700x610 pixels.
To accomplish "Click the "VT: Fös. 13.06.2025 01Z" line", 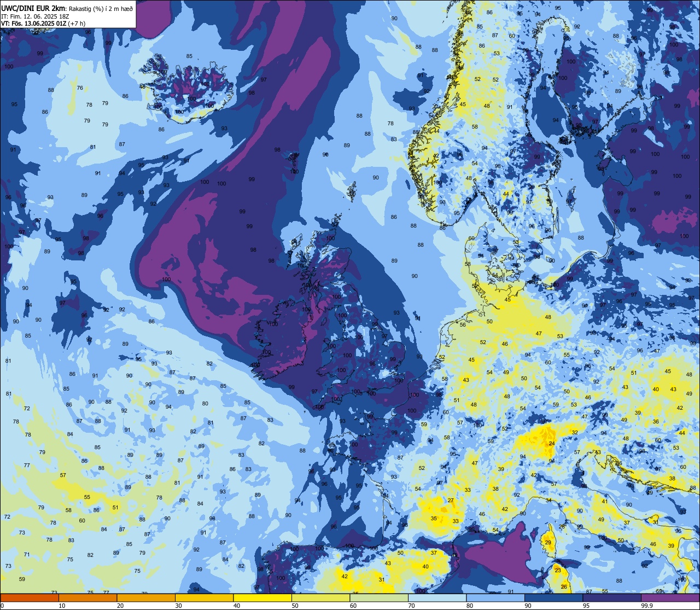I will tap(34, 24).
